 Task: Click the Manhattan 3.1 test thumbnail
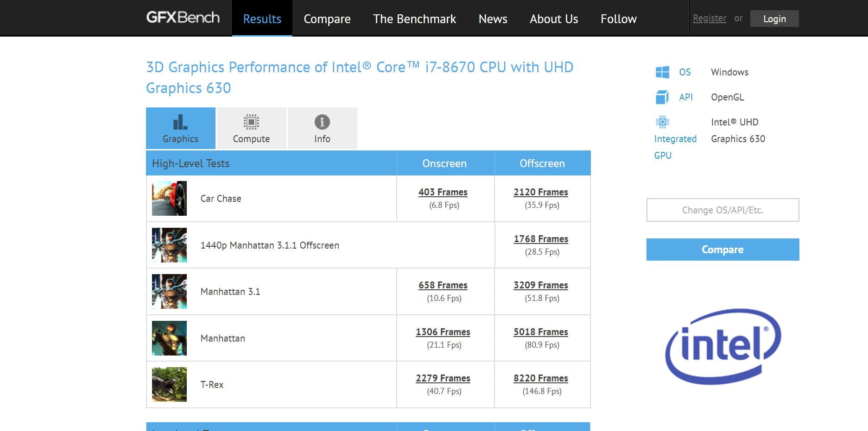coord(170,292)
